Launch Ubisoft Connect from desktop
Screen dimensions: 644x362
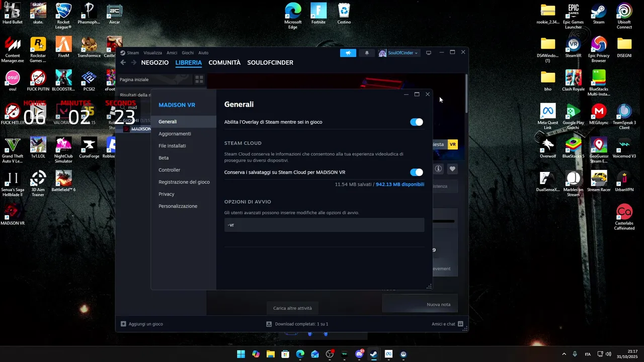point(624,17)
